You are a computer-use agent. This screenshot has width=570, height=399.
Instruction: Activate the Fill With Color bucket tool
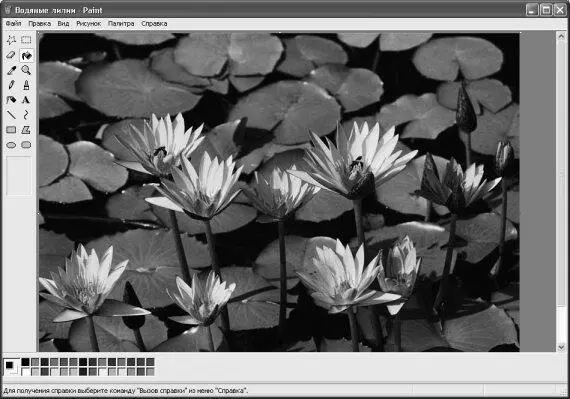tap(26, 55)
